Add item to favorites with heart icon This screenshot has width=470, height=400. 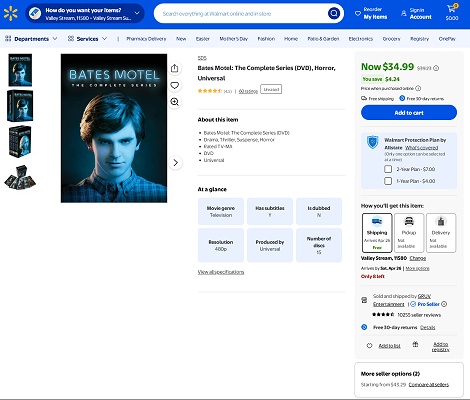(x=175, y=85)
